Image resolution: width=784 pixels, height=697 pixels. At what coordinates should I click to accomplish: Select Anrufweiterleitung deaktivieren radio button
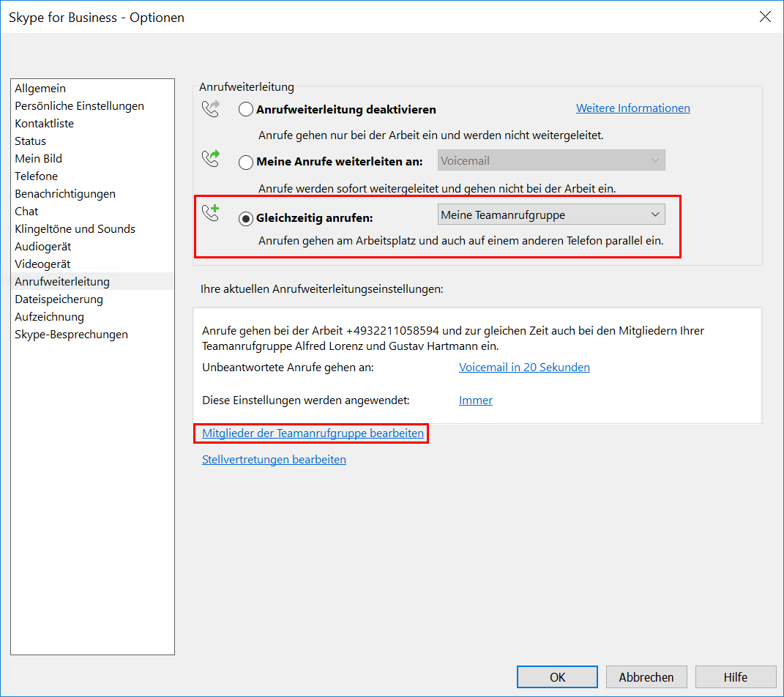[x=245, y=109]
